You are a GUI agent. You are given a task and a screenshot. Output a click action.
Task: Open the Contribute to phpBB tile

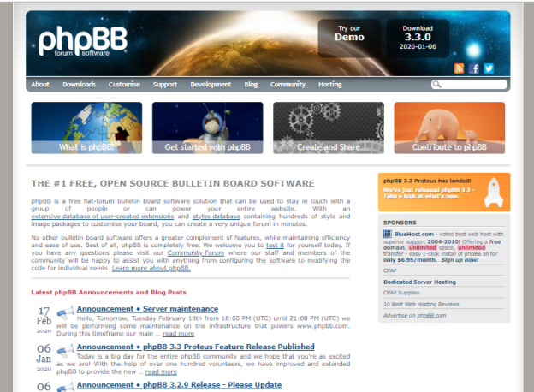pos(449,128)
